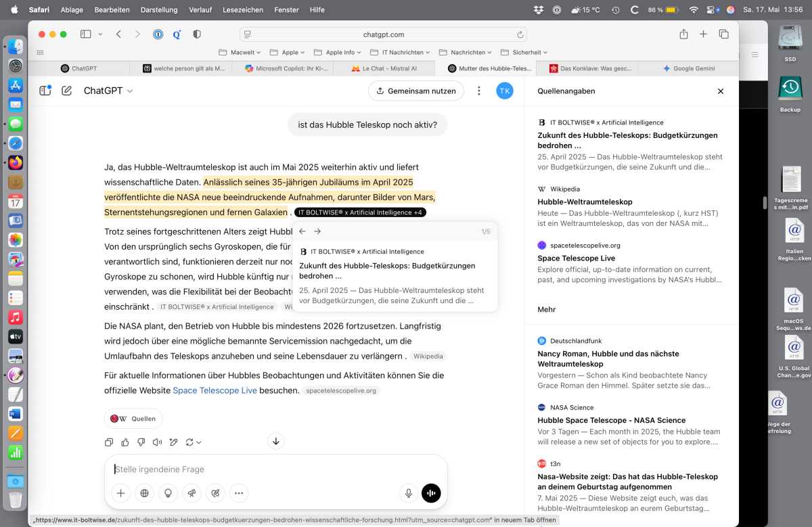The width and height of the screenshot is (812, 527).
Task: Copy the ChatGPT response with copy icon
Action: click(109, 442)
